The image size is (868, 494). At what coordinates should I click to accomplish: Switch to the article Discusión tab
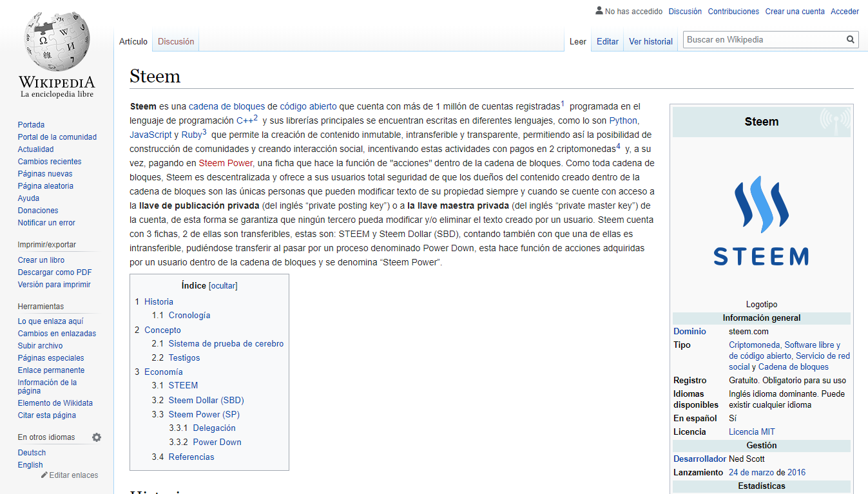click(176, 41)
